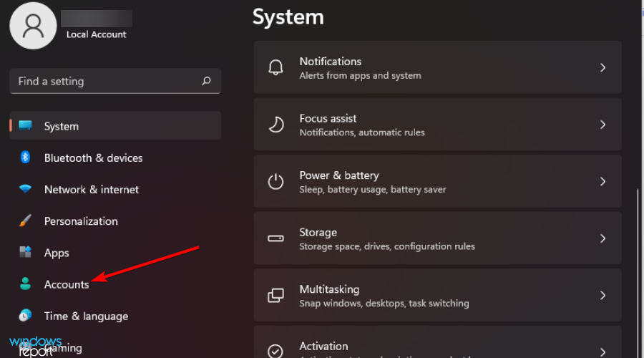Screen dimensions: 644x358
Task: Open Power & battery chevron arrow
Action: pos(602,181)
